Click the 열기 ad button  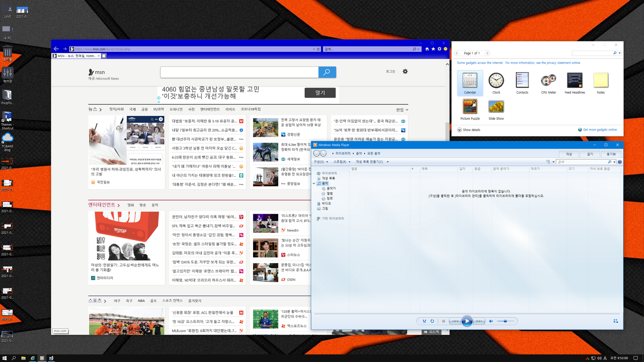[320, 93]
